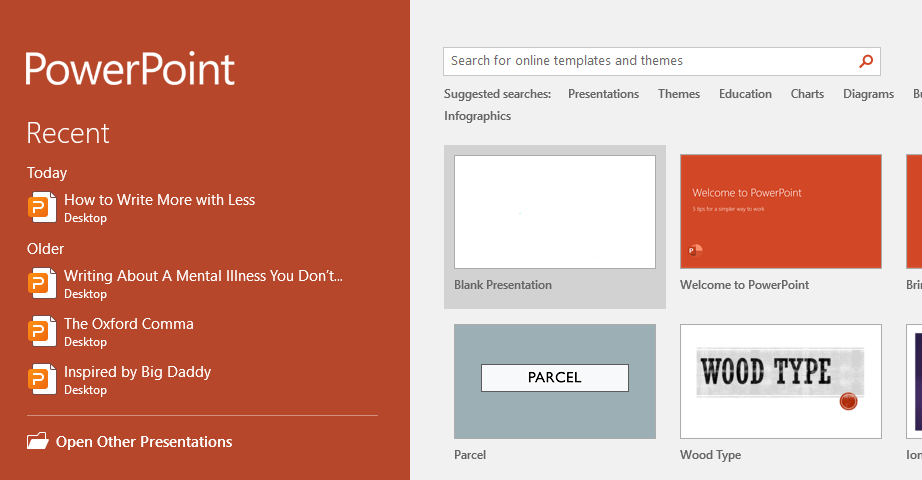Click the Wood Type caption text
This screenshot has width=922, height=480.
tap(710, 455)
